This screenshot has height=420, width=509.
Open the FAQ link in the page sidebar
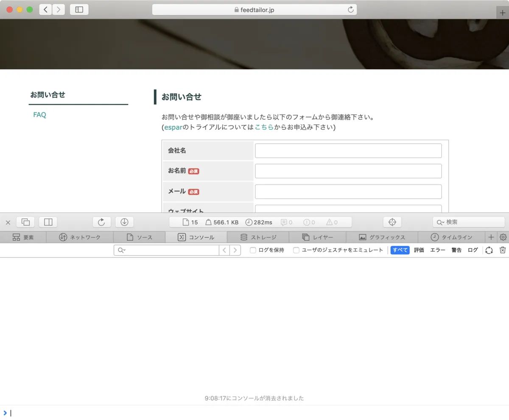click(x=39, y=115)
